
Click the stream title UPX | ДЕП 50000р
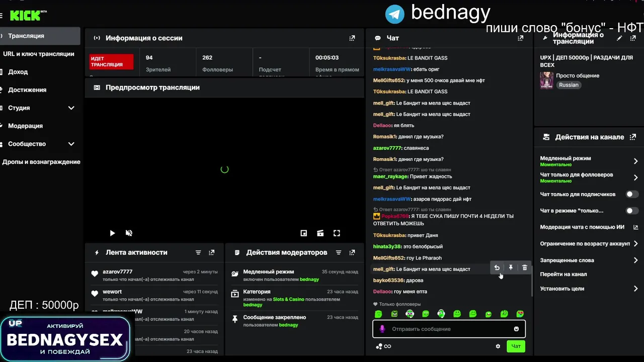point(587,61)
